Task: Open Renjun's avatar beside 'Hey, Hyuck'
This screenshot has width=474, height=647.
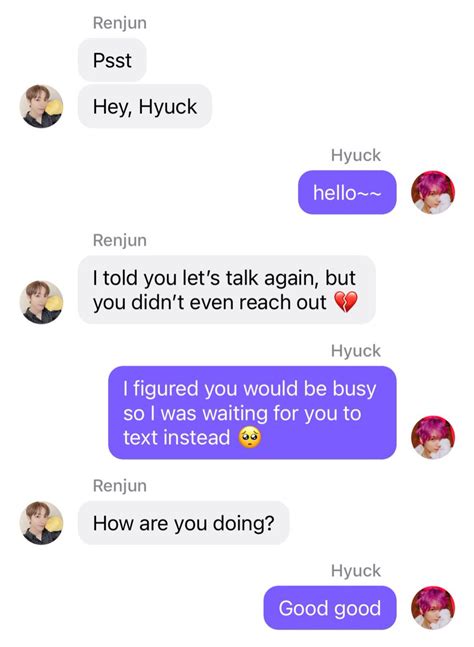Action: (41, 106)
